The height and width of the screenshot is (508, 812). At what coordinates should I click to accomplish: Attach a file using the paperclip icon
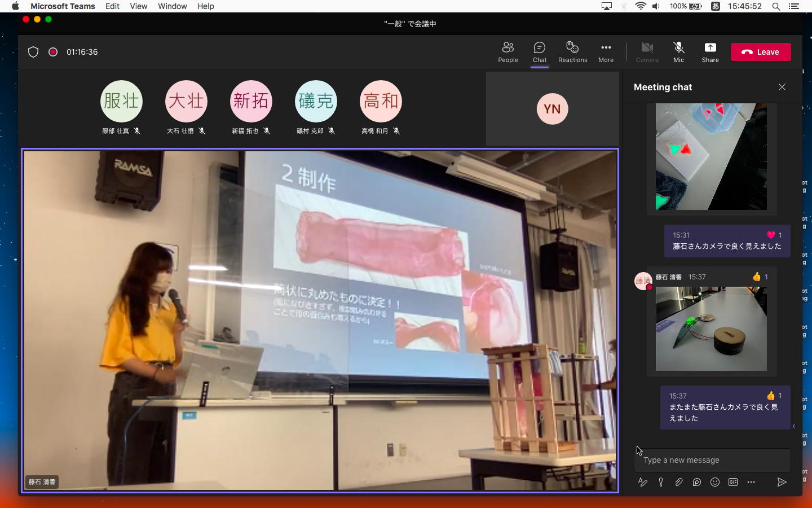point(679,482)
